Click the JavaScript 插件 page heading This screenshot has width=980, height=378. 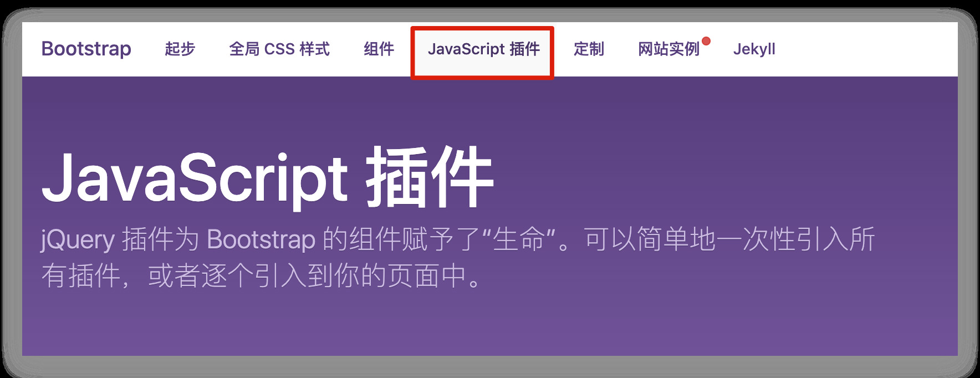(268, 178)
